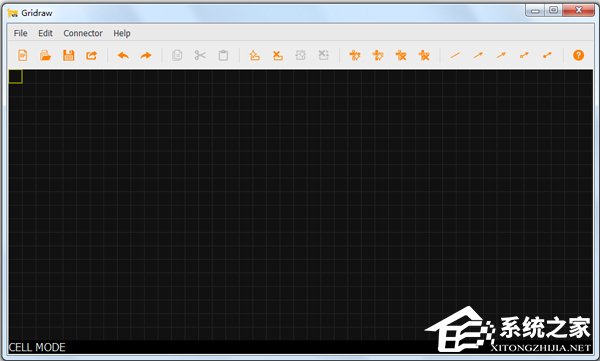The width and height of the screenshot is (600, 361).
Task: Click the orange delete-shape X icon
Action: (277, 56)
